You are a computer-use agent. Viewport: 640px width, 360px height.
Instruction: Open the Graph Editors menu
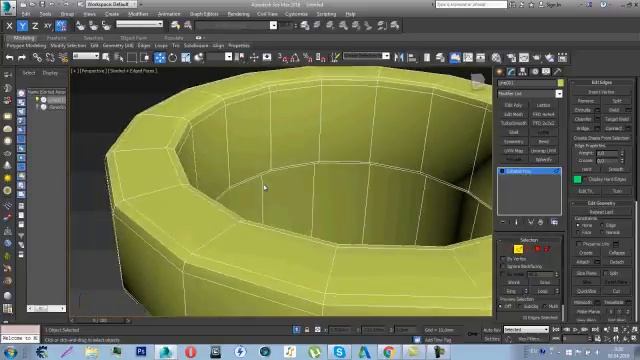(x=204, y=14)
